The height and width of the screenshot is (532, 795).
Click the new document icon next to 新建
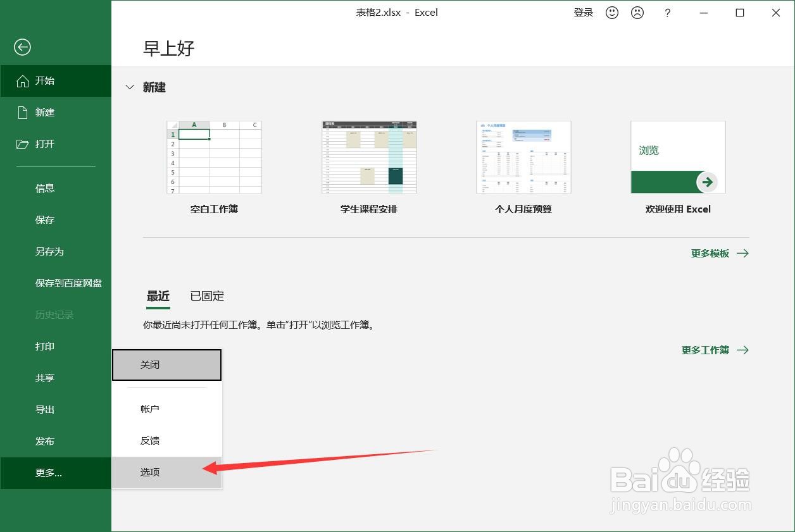pos(23,113)
